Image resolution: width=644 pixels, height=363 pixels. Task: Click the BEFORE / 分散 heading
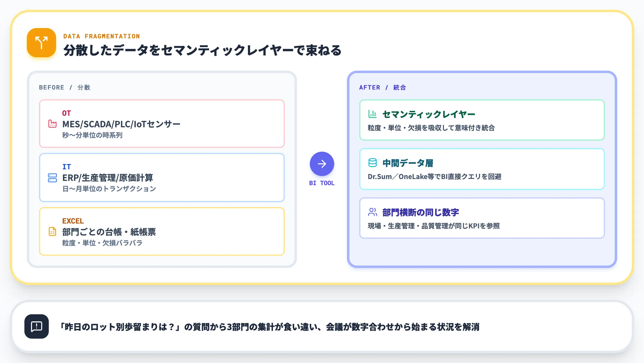65,87
